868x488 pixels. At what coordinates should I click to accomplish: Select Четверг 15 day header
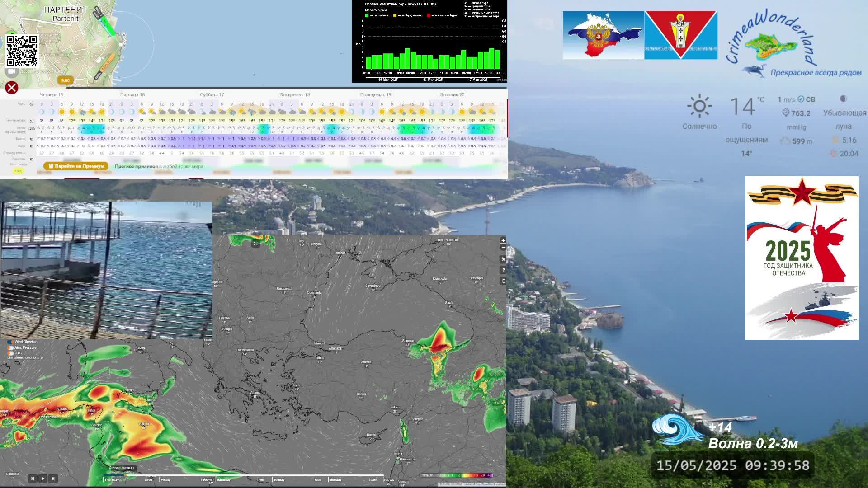pos(52,94)
